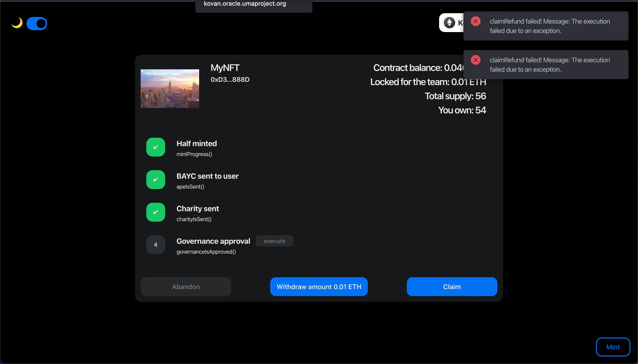The height and width of the screenshot is (364, 638).
Task: Click the Ethereum network icon
Action: [x=449, y=23]
